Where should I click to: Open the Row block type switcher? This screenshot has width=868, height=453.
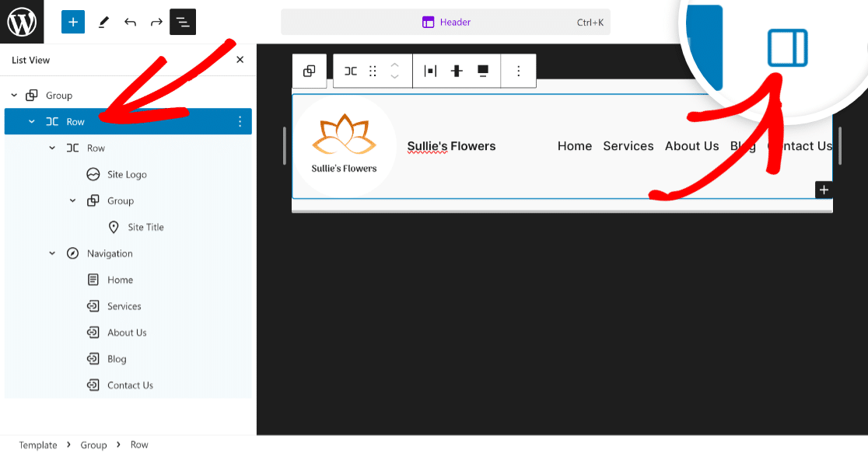coord(351,71)
